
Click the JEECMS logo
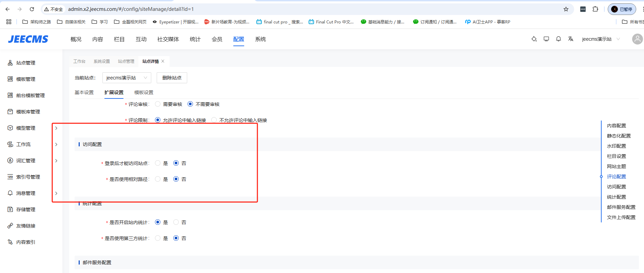(28, 39)
